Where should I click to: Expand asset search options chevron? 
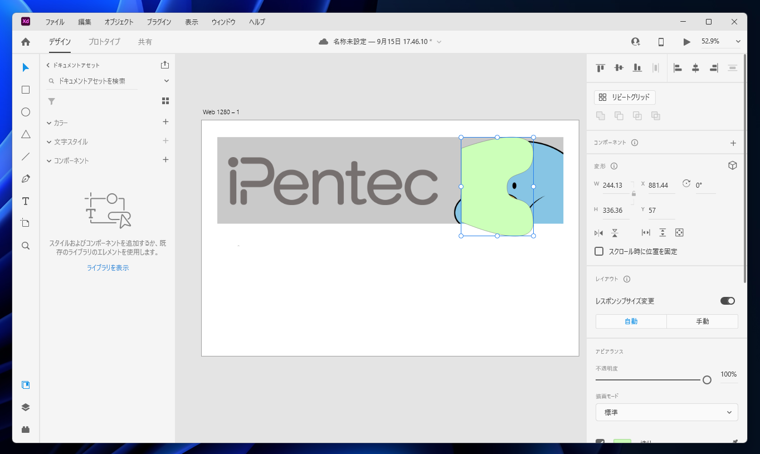click(x=166, y=81)
